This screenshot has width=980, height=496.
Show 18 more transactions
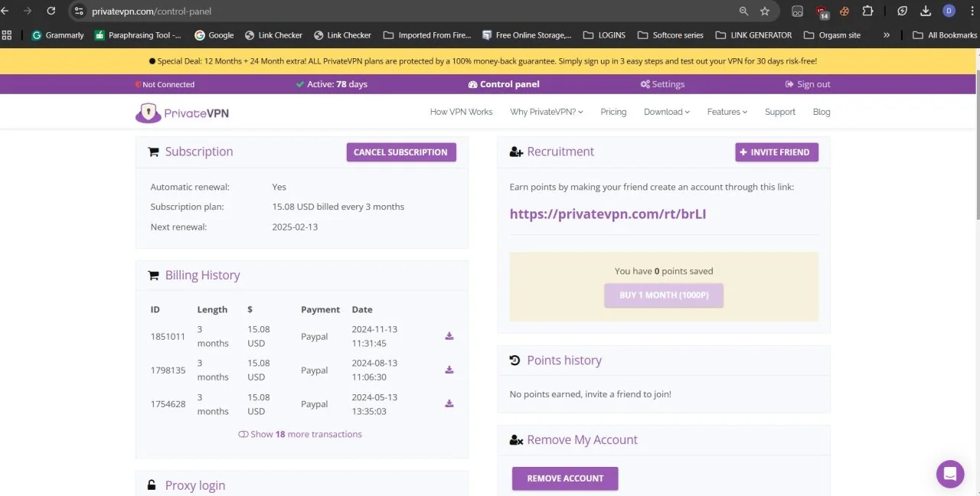click(300, 434)
